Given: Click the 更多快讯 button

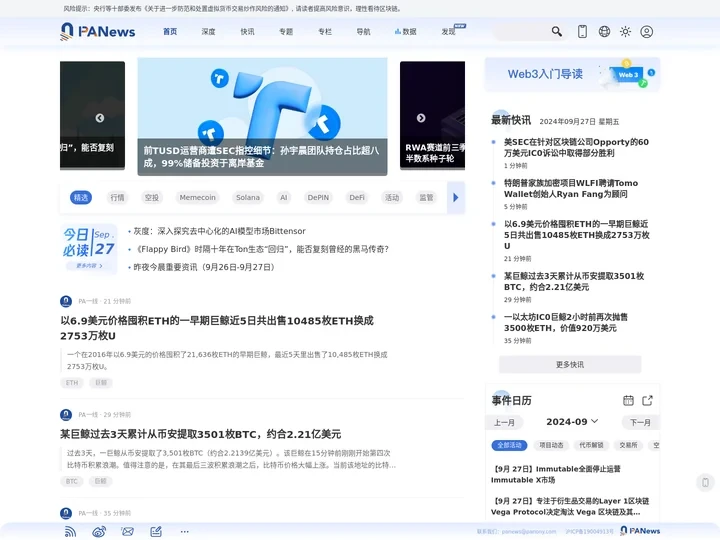Looking at the screenshot, I should coord(570,365).
